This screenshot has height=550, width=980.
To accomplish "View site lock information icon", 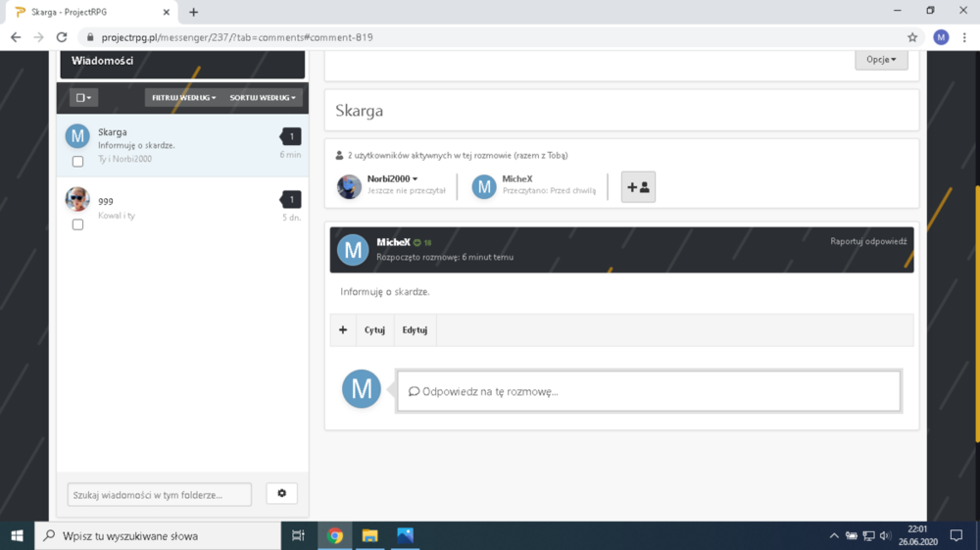I will pos(90,37).
